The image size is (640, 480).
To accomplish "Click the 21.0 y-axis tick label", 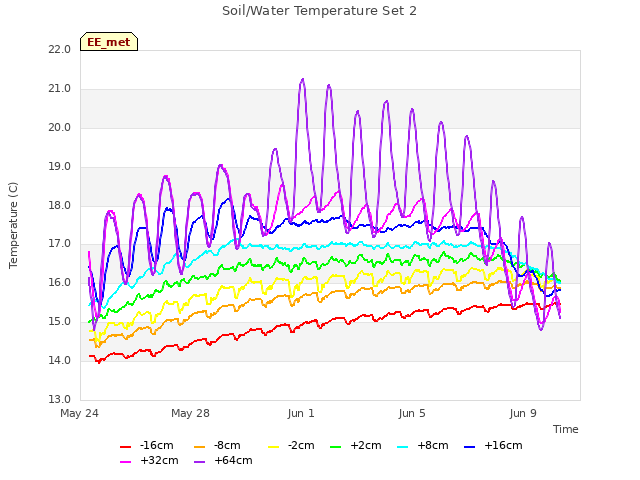I will coord(59,89).
